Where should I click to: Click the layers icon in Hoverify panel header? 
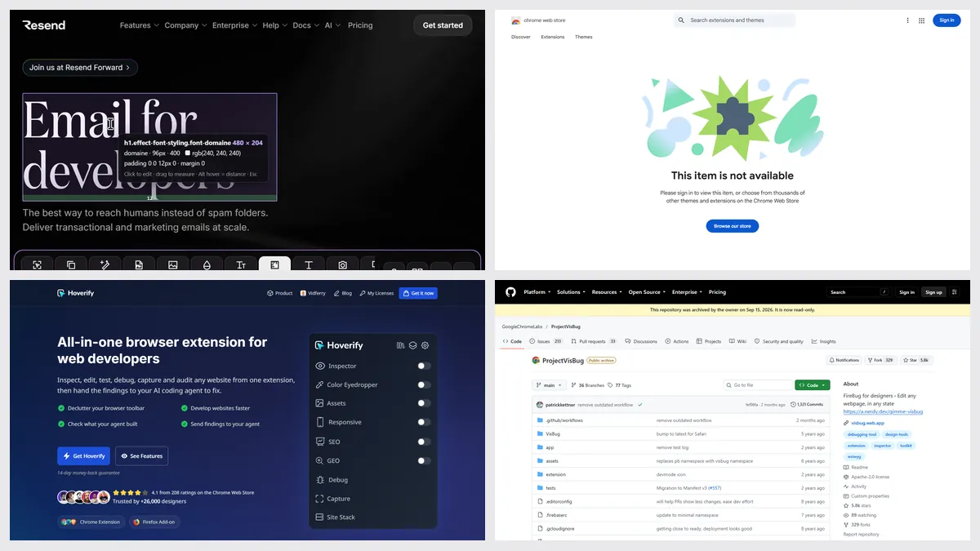[x=412, y=345]
